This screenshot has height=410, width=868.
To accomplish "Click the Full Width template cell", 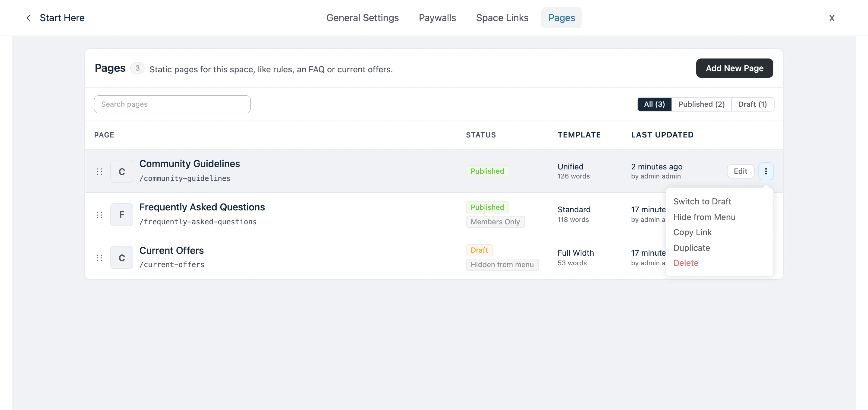I will pyautogui.click(x=576, y=253).
